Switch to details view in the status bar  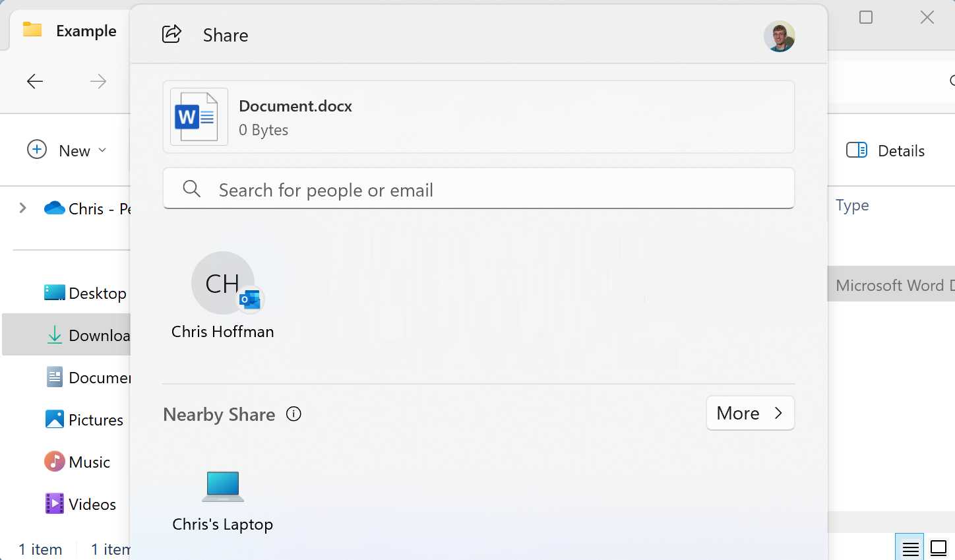click(x=910, y=547)
